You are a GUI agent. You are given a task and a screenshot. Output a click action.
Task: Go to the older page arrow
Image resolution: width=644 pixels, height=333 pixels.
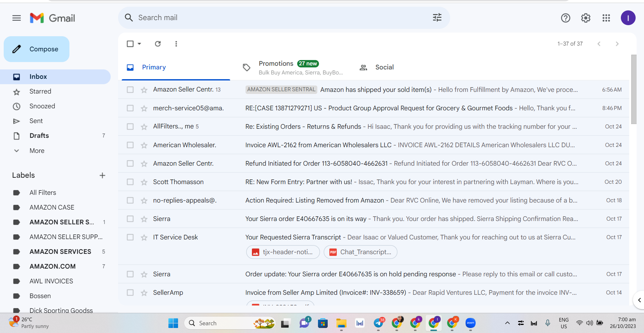617,44
